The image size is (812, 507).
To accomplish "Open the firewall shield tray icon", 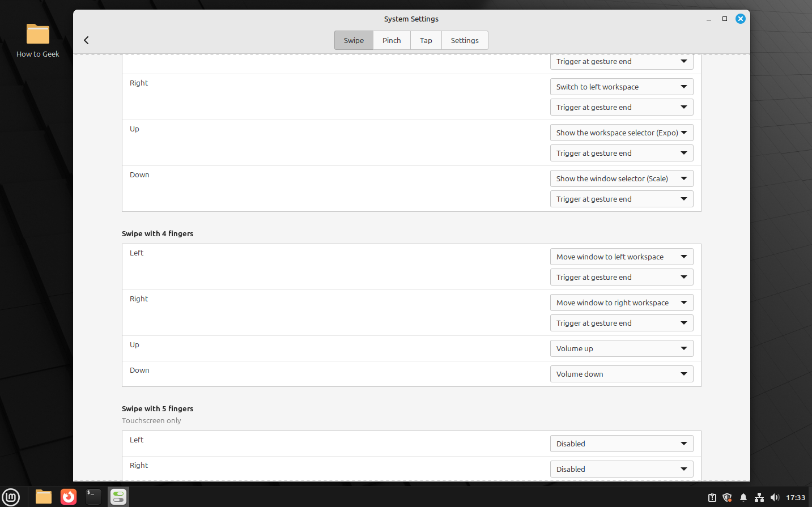I will [x=727, y=497].
